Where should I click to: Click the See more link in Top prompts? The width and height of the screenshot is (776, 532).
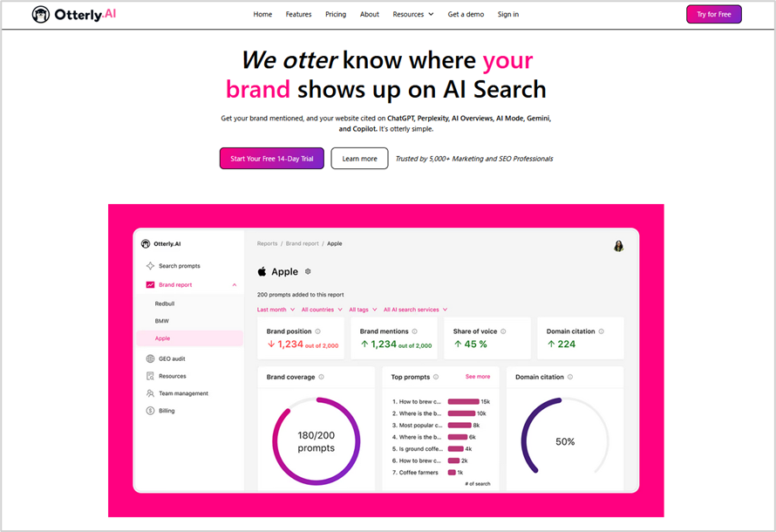[478, 377]
